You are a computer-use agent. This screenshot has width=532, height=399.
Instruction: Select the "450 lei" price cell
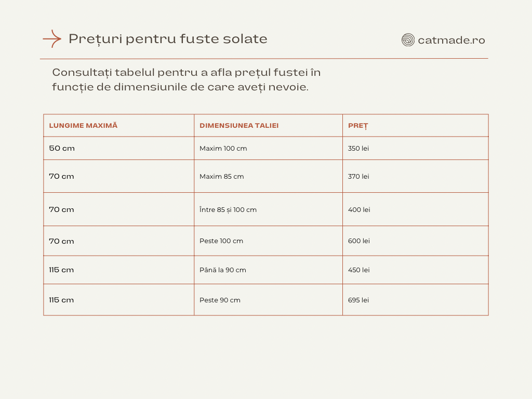click(359, 270)
